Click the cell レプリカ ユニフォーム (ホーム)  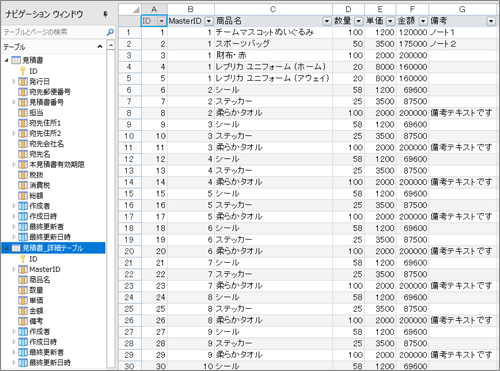(273, 67)
